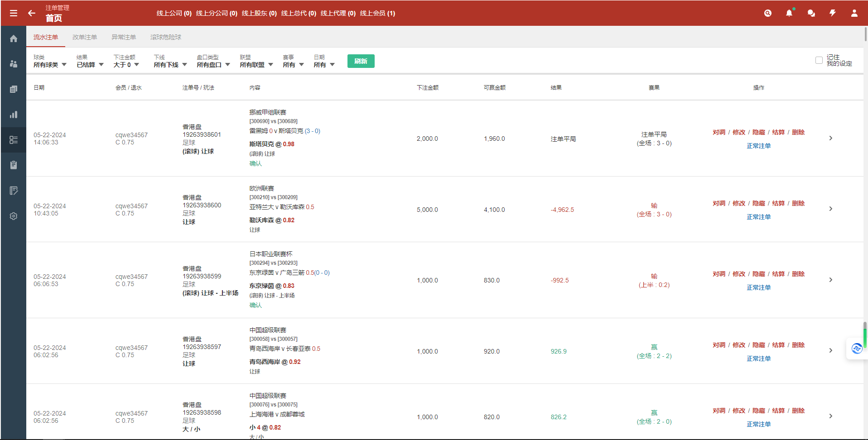Image resolution: width=868 pixels, height=440 pixels.
Task: Expand the row chevron for bet 19263938601
Action: 830,138
